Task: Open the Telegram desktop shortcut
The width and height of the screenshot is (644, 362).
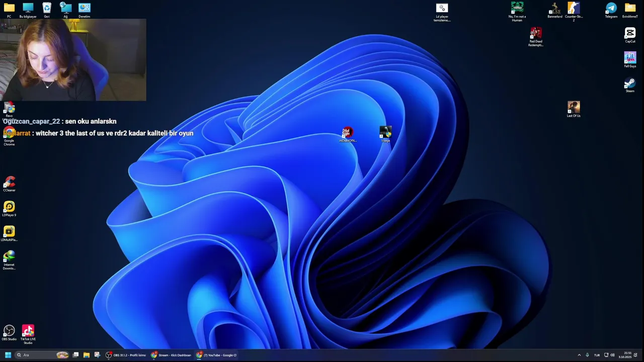Action: tap(611, 10)
